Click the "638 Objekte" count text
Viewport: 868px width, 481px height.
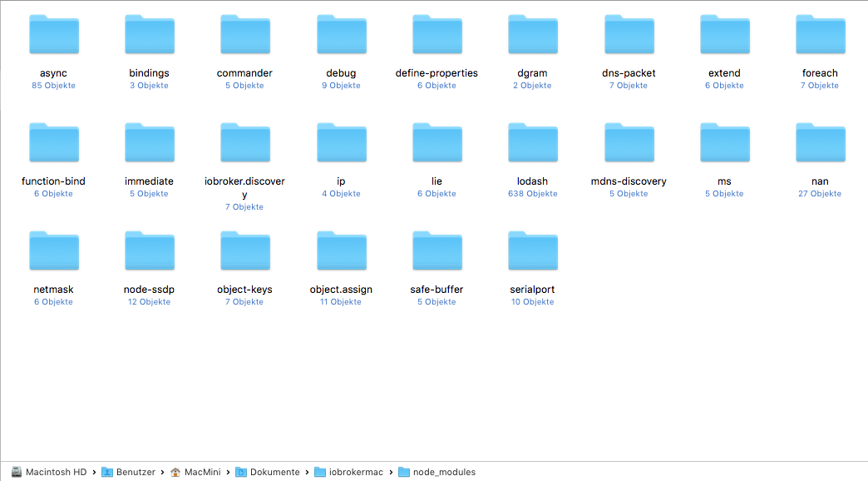click(533, 193)
